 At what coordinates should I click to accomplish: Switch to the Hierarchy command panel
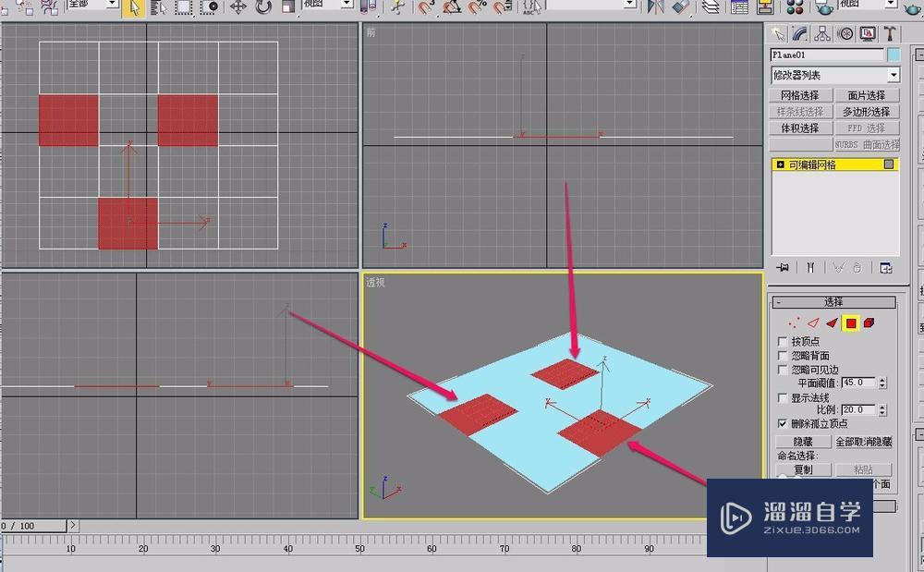822,34
